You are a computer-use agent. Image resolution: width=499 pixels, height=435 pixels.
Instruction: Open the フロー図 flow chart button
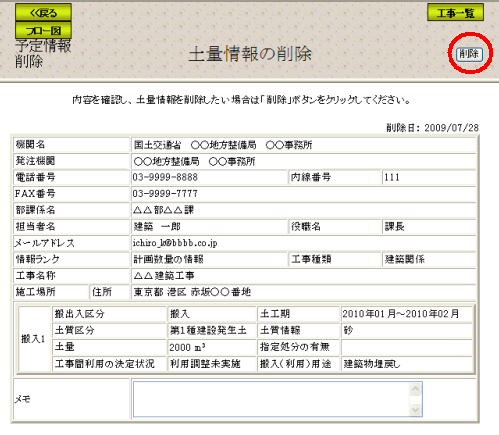[43, 30]
